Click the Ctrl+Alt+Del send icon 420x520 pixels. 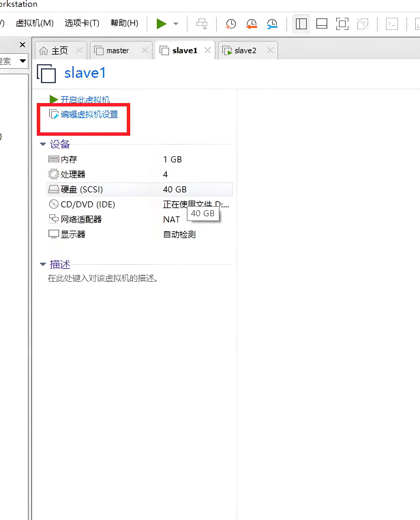click(x=202, y=24)
